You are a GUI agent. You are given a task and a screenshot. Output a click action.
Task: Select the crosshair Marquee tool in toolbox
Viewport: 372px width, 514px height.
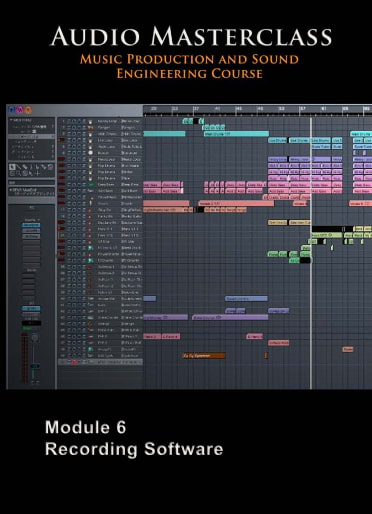pyautogui.click(x=37, y=173)
